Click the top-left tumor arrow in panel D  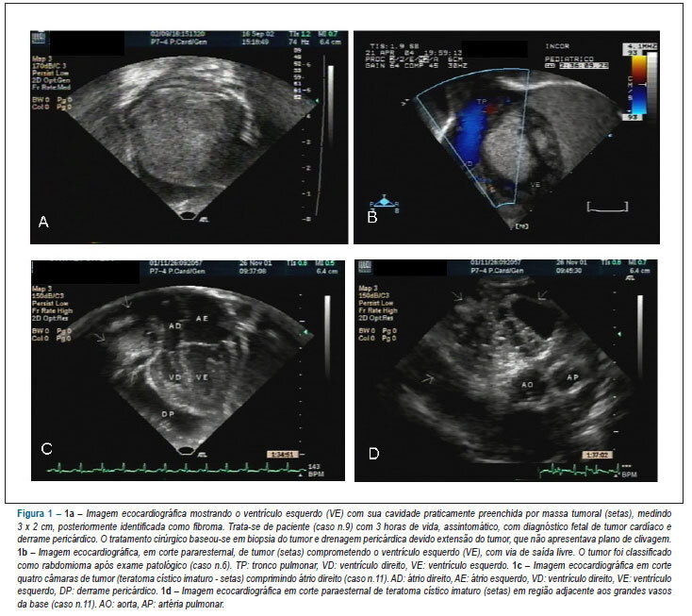tap(456, 295)
